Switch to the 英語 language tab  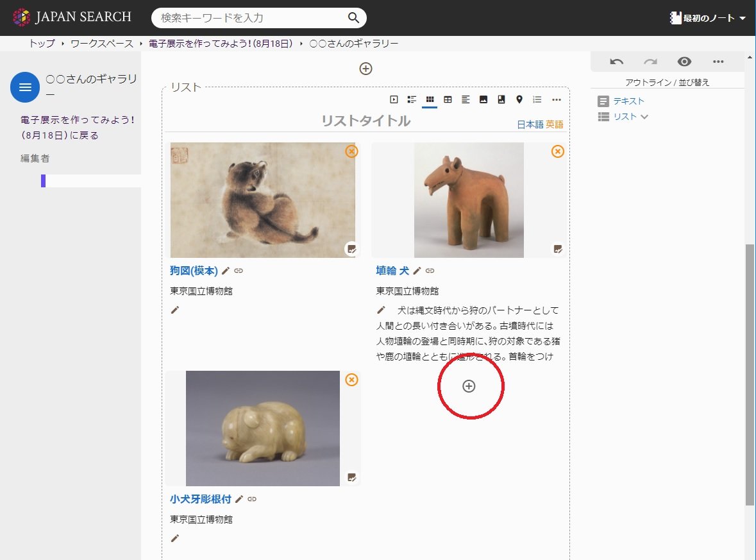(x=555, y=124)
